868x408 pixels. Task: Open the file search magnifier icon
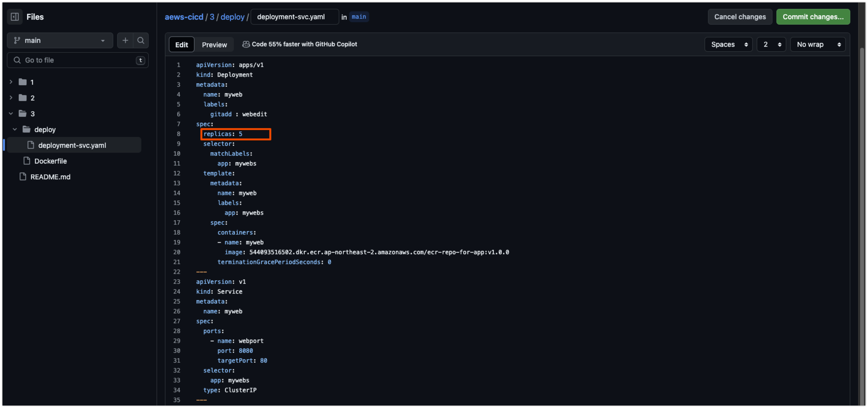(x=141, y=40)
